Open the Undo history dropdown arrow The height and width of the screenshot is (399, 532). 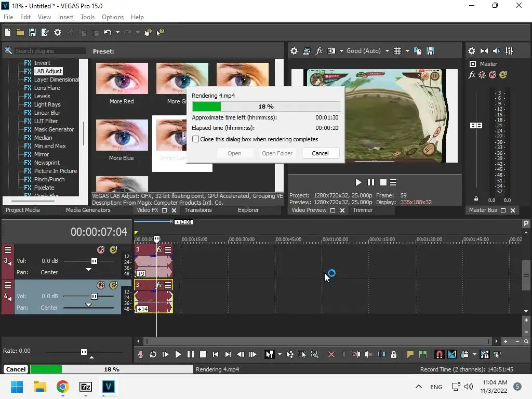(x=117, y=32)
